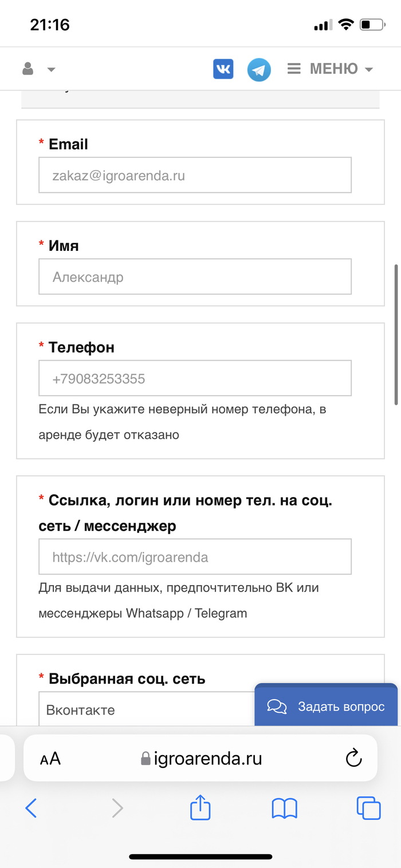Focus the Email input field

(x=195, y=175)
